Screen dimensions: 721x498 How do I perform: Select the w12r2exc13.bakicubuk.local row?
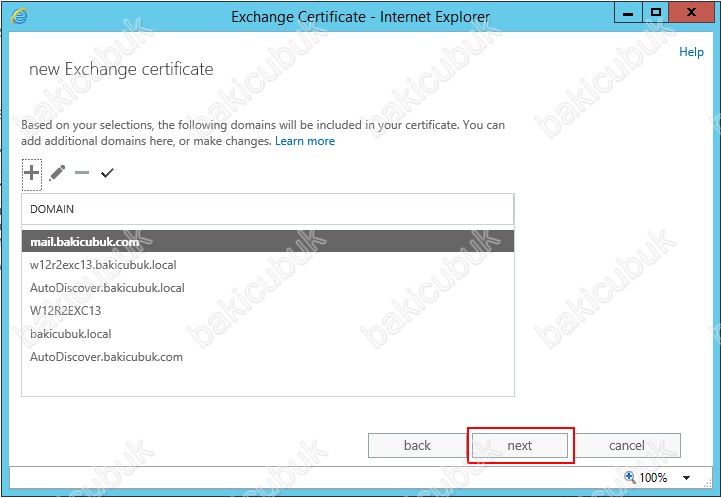click(268, 265)
